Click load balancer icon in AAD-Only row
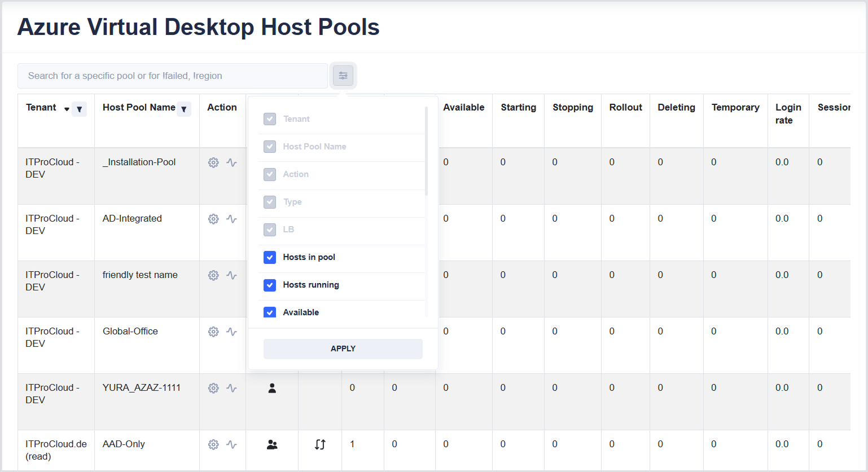The width and height of the screenshot is (868, 472). 320,444
